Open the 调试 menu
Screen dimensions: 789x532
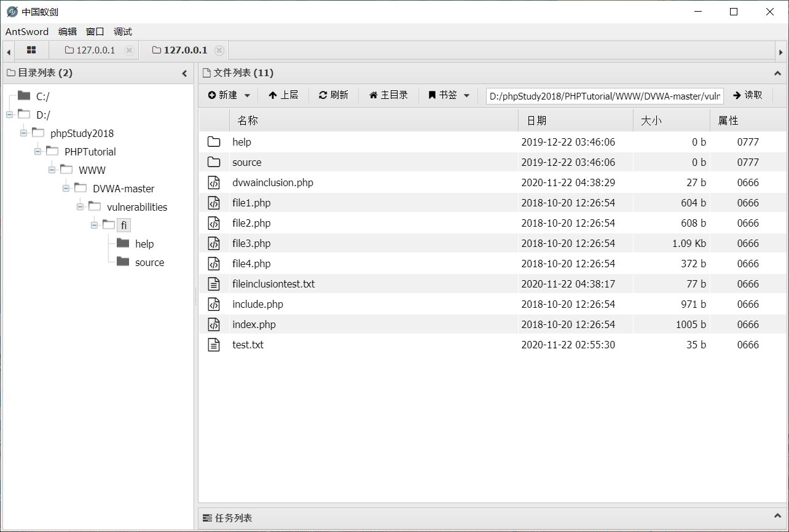coord(123,32)
